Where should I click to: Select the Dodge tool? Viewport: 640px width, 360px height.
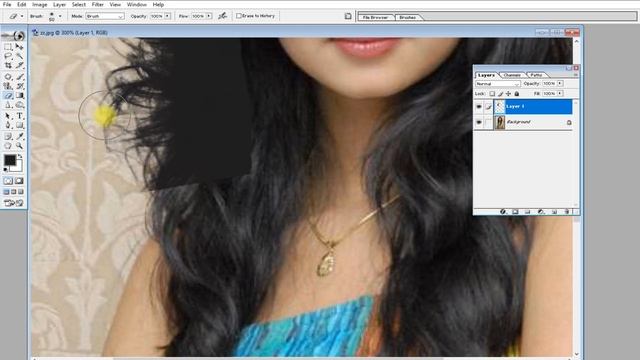20,105
